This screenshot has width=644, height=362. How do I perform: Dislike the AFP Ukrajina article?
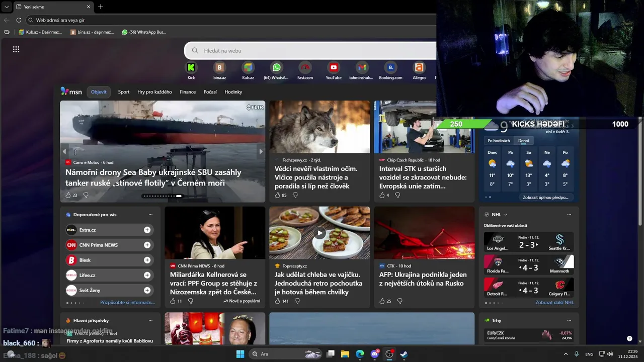(400, 301)
